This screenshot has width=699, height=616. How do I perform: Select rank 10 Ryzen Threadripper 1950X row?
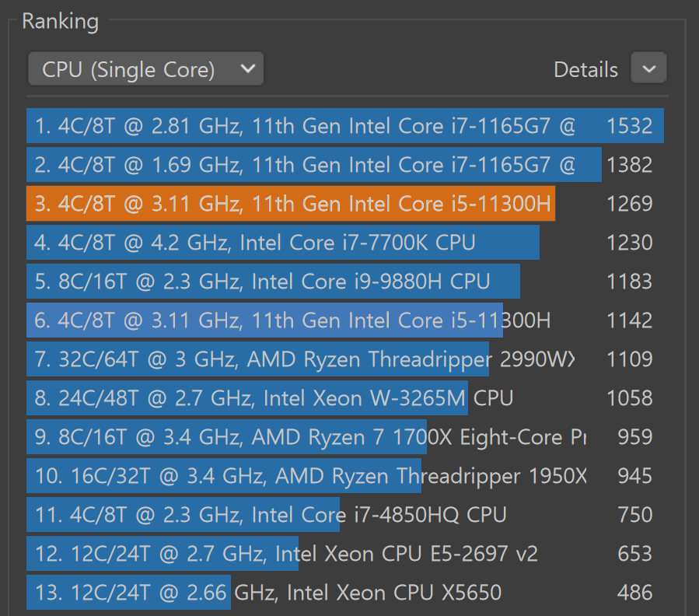click(345, 475)
